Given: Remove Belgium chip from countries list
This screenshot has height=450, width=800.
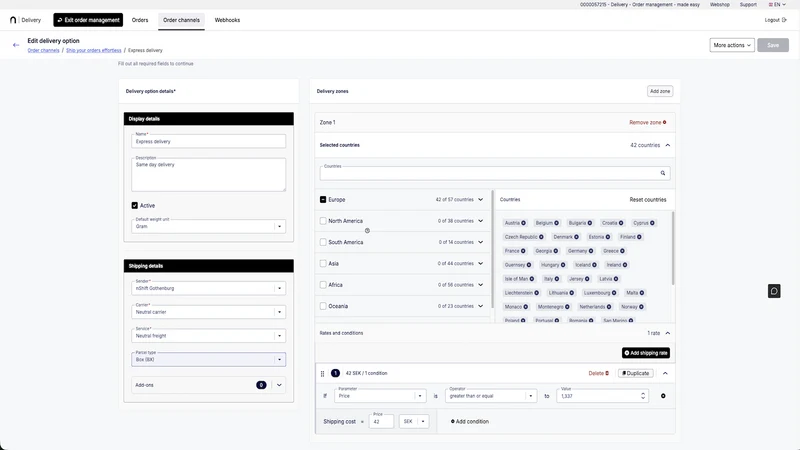Looking at the screenshot, I should 557,223.
